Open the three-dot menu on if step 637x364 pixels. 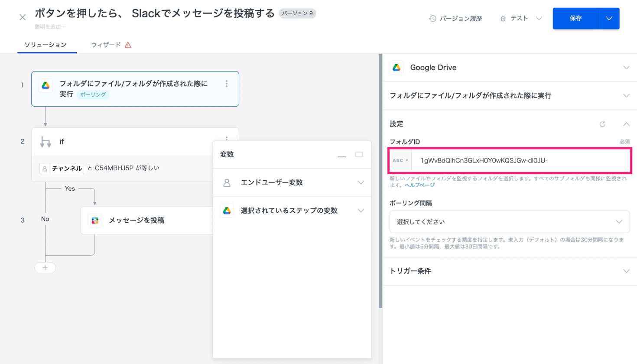(x=227, y=138)
